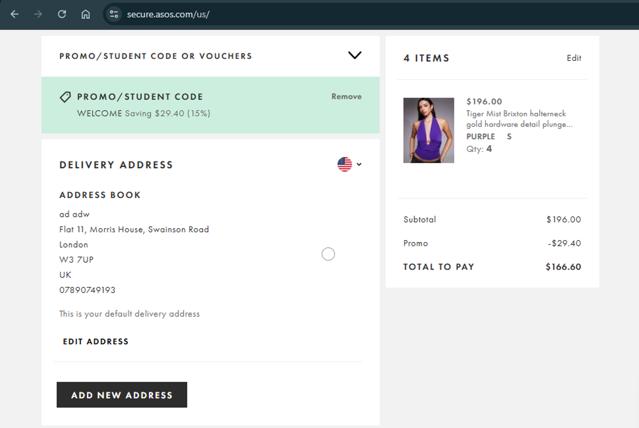Click the US flag country icon
This screenshot has width=639, height=428.
pos(345,165)
